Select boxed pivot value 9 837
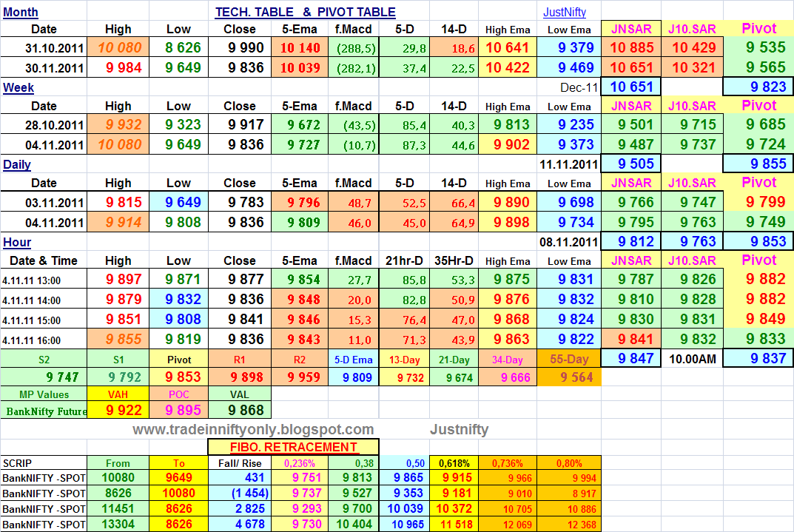794x532 pixels. [758, 358]
